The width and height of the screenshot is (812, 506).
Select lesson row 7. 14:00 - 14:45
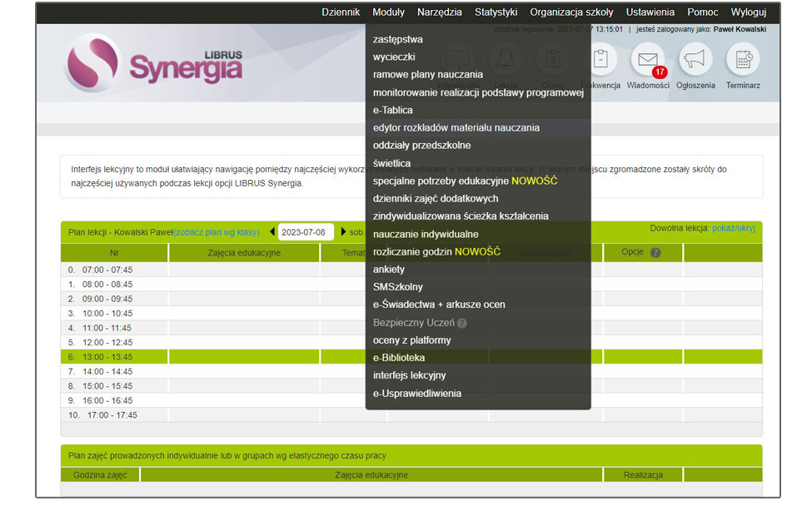point(411,371)
